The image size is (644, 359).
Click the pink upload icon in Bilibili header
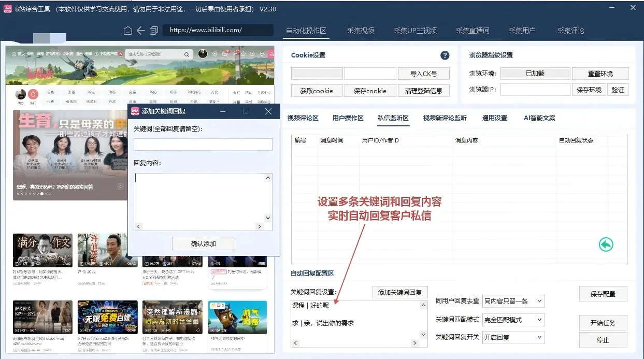270,54
